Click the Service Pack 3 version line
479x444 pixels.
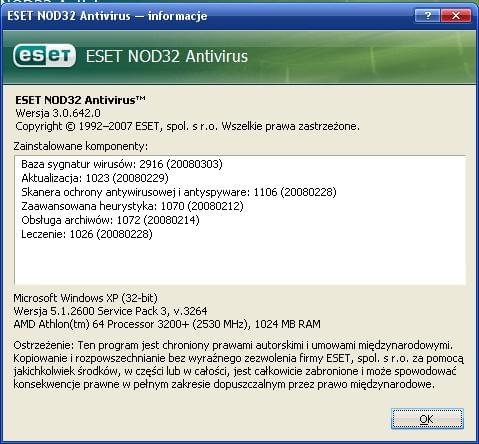(x=110, y=311)
